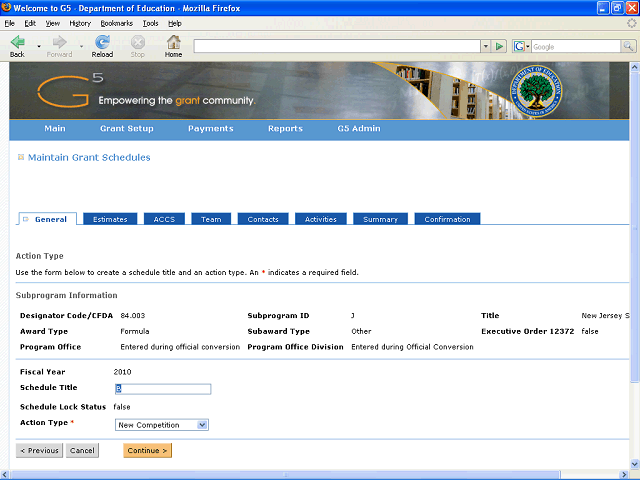Image resolution: width=640 pixels, height=480 pixels.
Task: Go to Home page icon
Action: coord(173,42)
